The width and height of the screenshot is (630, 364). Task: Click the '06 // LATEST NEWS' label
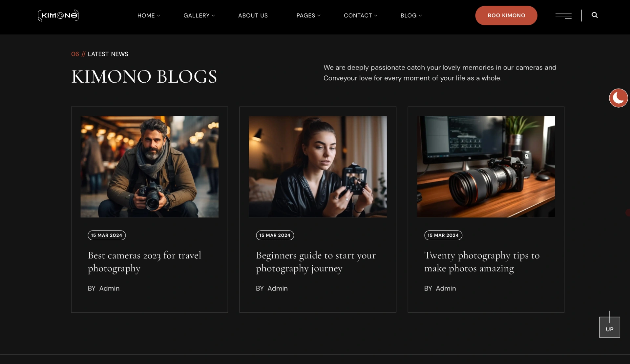[100, 54]
